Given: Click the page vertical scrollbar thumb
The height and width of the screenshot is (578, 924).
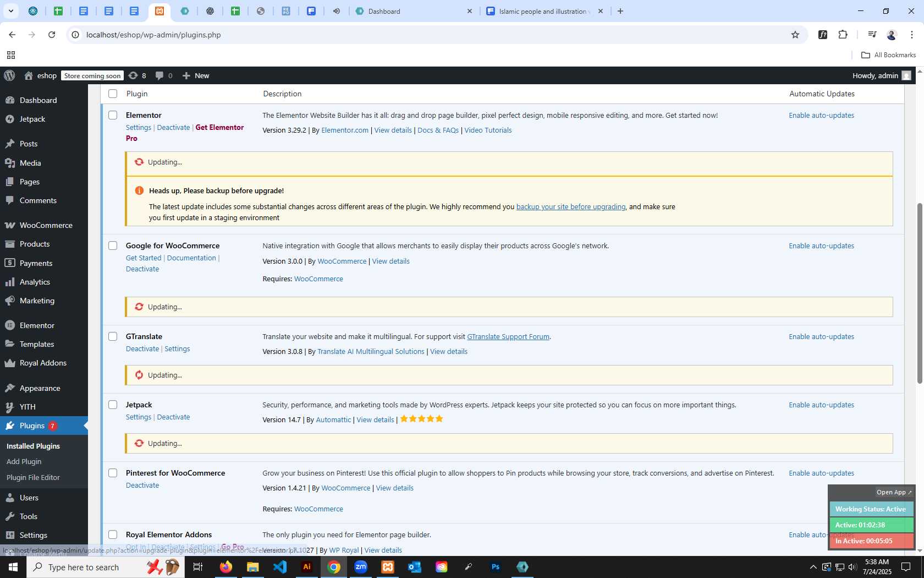Looking at the screenshot, I should click(x=919, y=293).
